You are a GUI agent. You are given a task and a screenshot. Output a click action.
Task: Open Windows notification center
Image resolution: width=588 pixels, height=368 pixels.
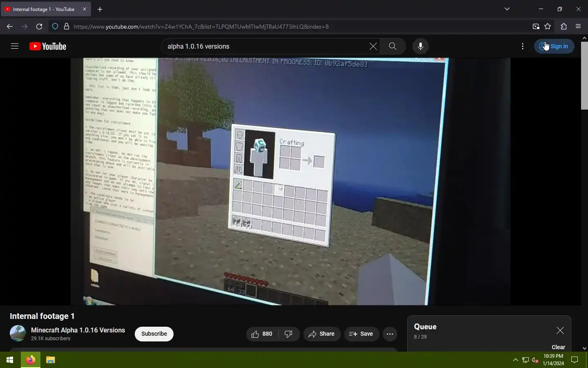[x=575, y=360]
